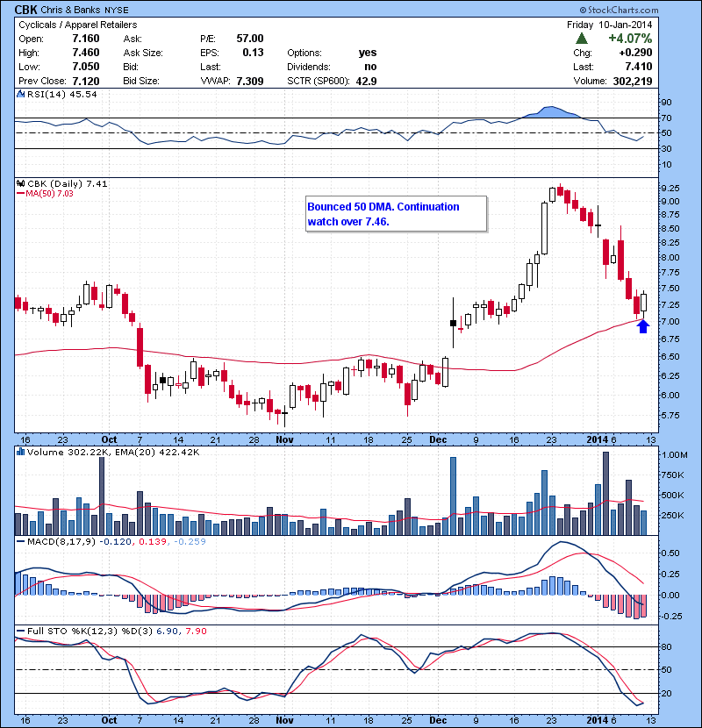Viewport: 702px width, 728px height.
Task: Click the last white candlestick on the price chart
Action: pos(643,303)
